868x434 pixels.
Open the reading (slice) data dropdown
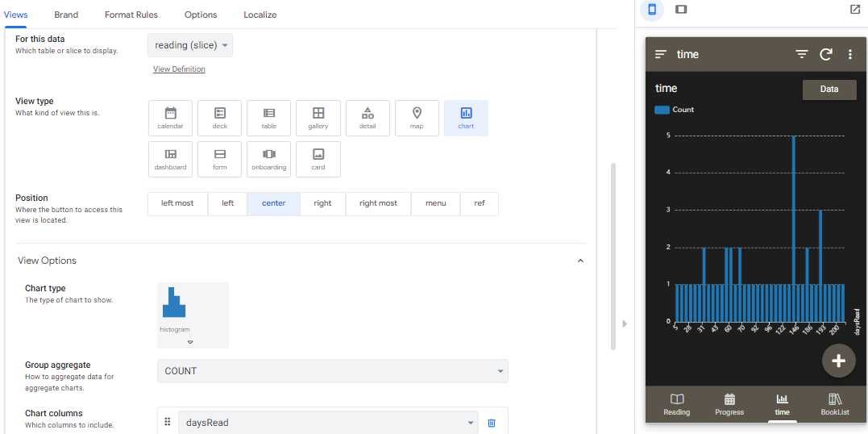(x=190, y=45)
